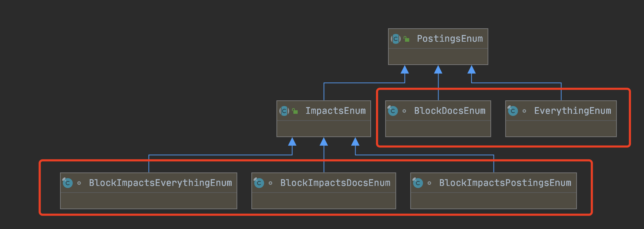Select the PostingsEnum node label

coord(450,39)
